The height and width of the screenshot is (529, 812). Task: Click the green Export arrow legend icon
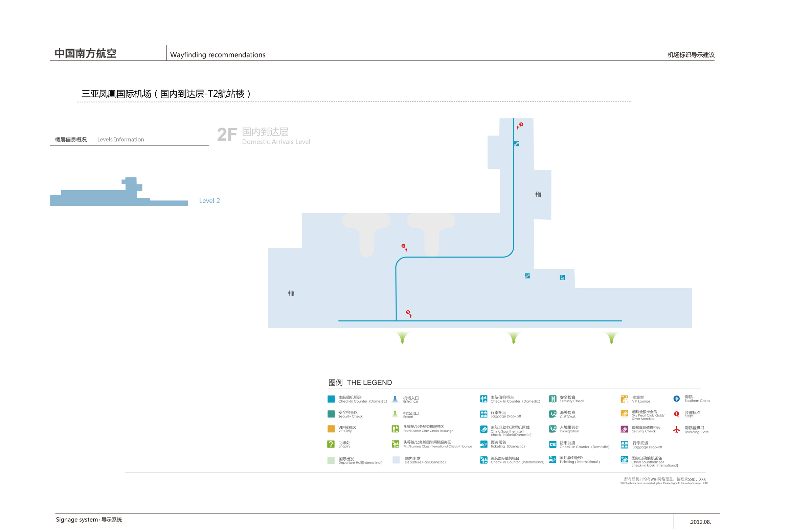[x=395, y=414]
